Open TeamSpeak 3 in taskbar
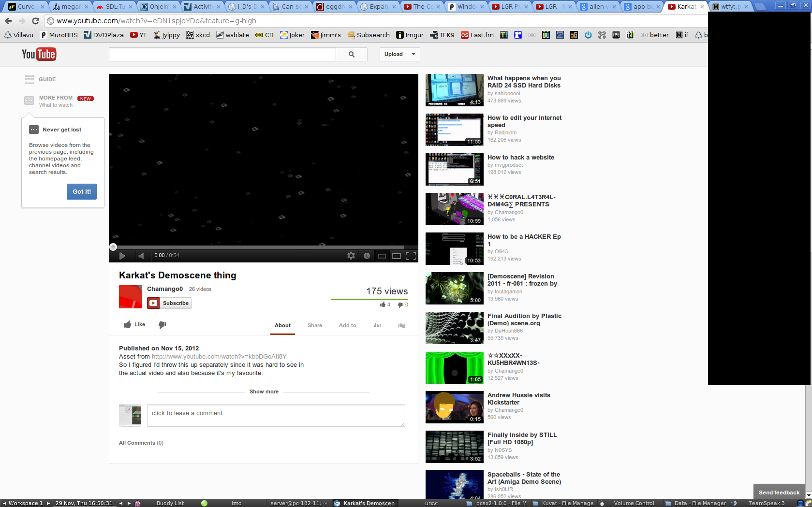This screenshot has height=507, width=812. pos(767,503)
